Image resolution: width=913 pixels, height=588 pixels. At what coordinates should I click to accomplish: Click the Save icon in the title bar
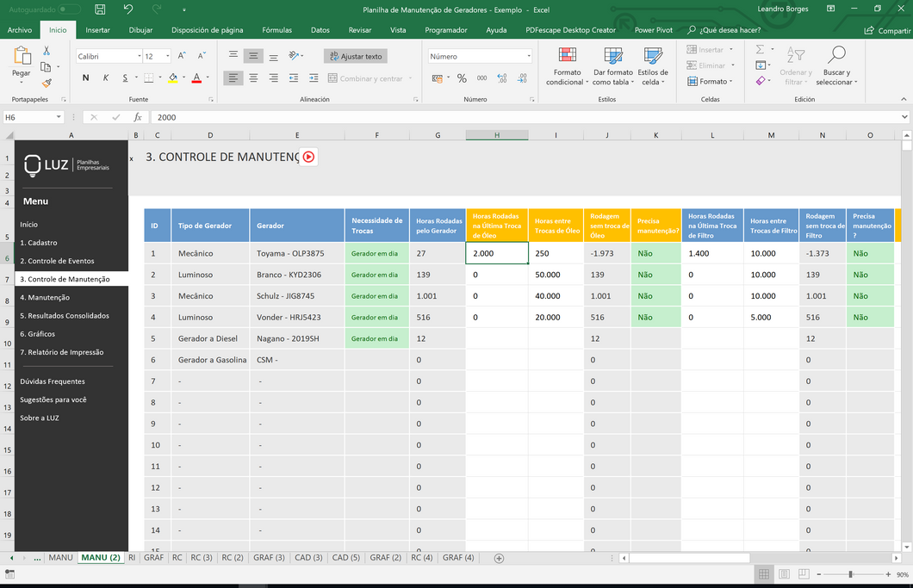[x=101, y=9]
